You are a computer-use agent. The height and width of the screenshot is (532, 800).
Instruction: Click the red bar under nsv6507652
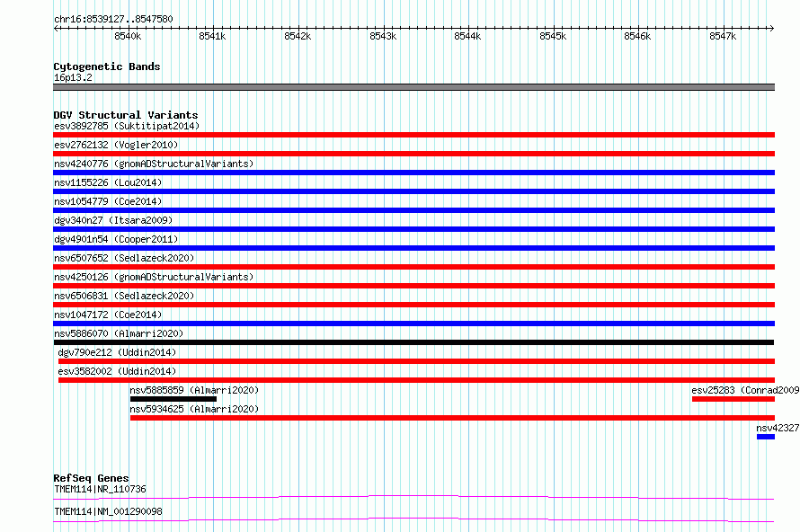point(413,267)
